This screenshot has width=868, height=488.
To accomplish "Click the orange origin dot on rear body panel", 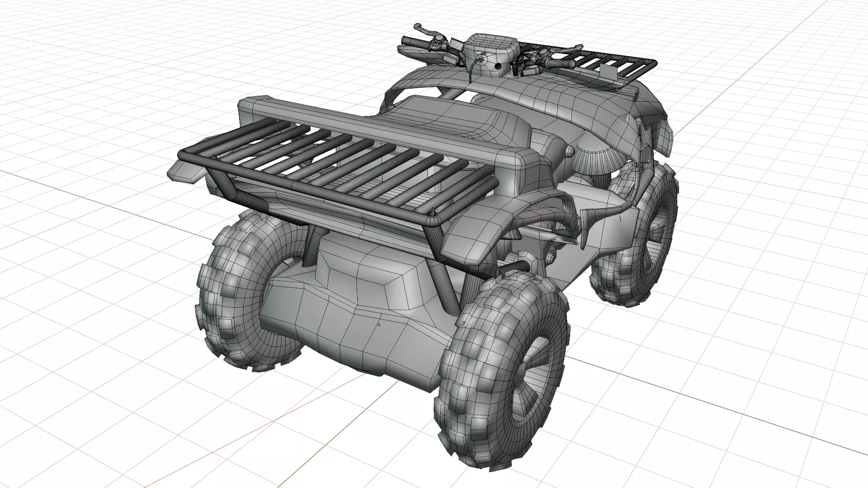I will click(379, 324).
